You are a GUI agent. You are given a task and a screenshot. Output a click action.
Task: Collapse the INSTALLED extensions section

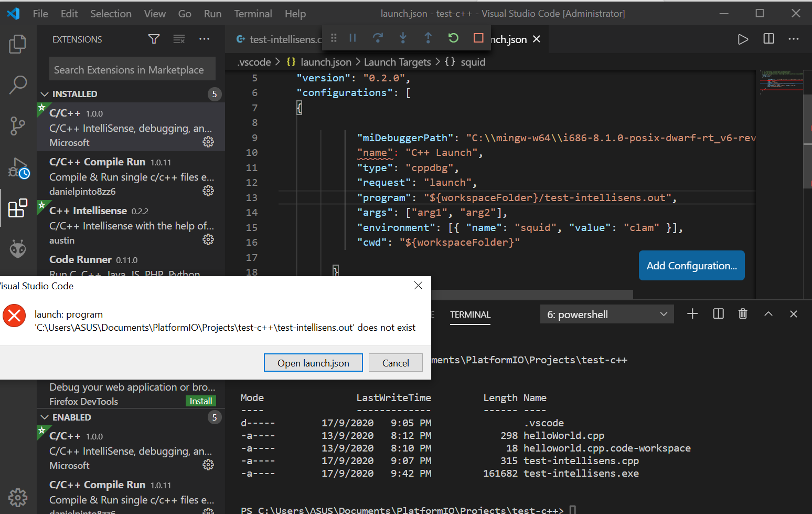[45, 94]
